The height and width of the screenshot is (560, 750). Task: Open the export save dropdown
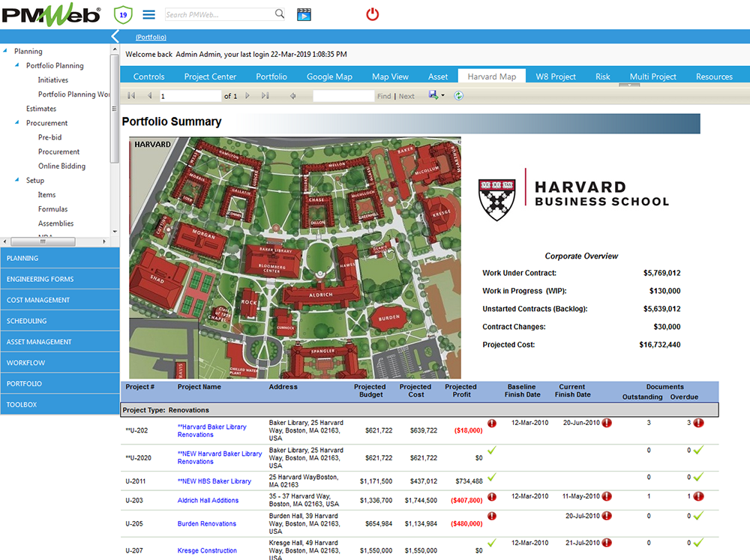(x=436, y=95)
